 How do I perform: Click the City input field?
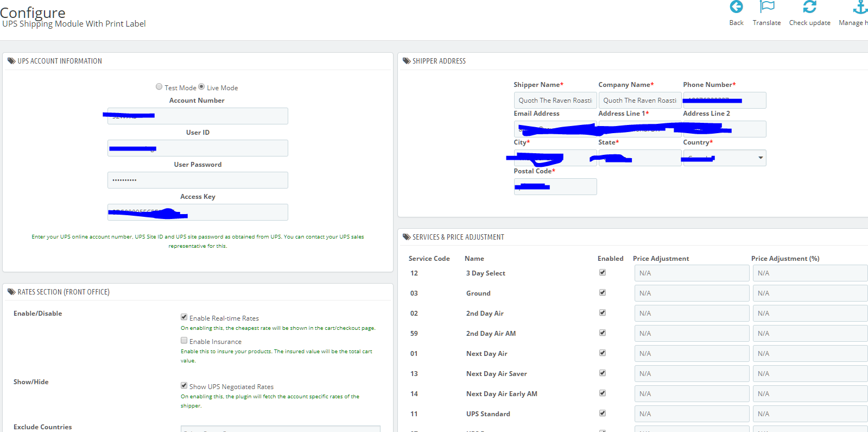point(555,158)
